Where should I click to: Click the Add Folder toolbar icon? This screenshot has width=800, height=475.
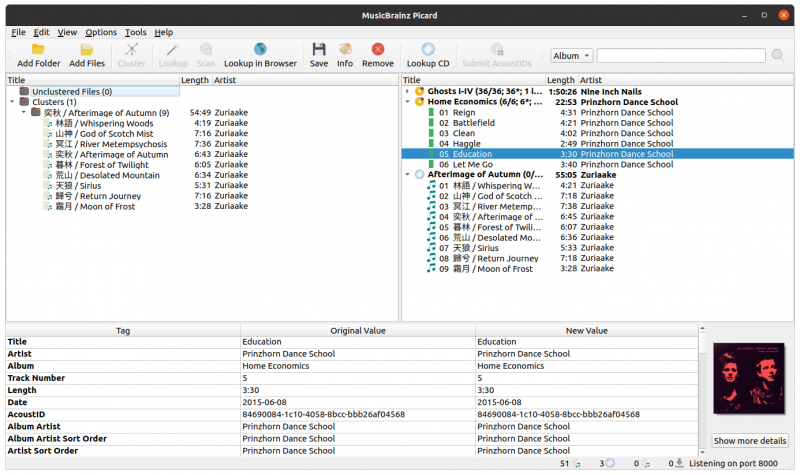38,49
